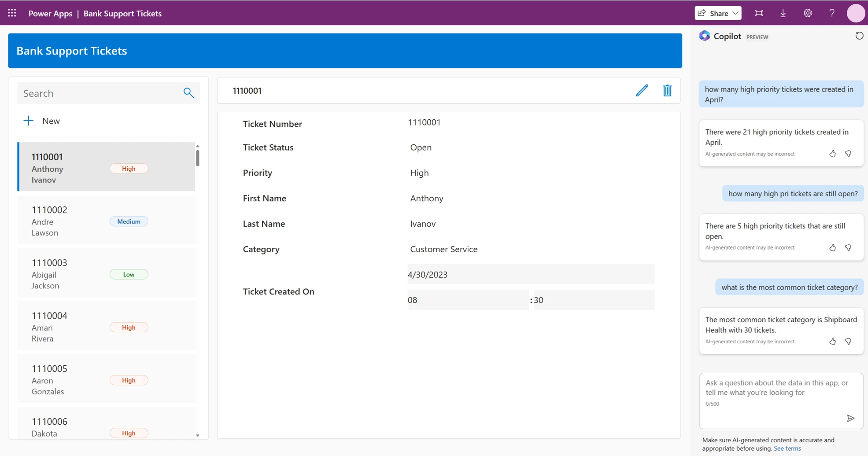Screen dimensions: 868x456
Task: Click the search magnifier icon
Action: tap(188, 93)
